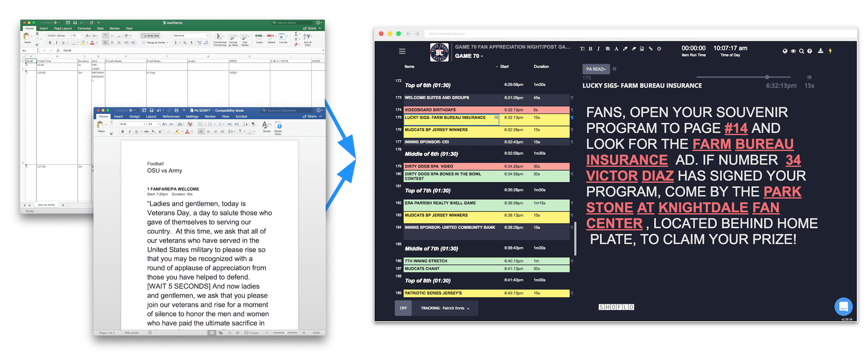
Task: Toggle AutoSave switch in Word window
Action: (x=134, y=111)
